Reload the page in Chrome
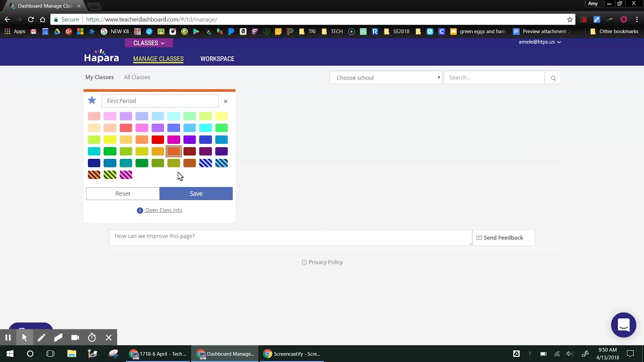The width and height of the screenshot is (644, 362). [31, 19]
